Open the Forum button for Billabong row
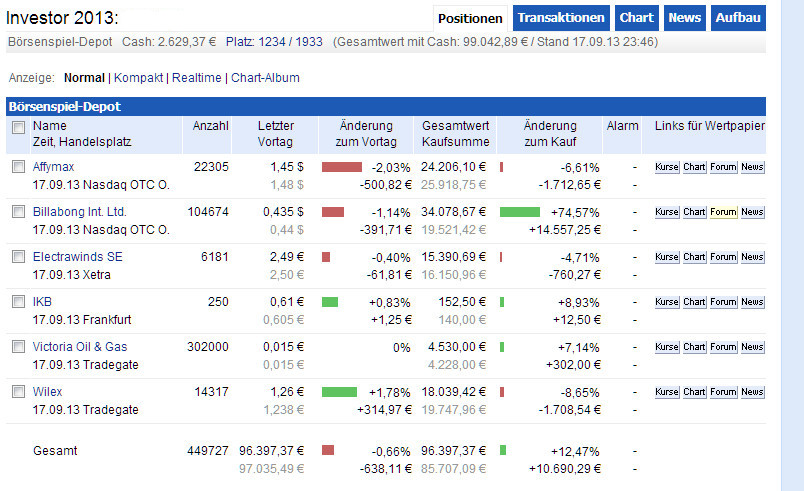804x491 pixels. click(723, 212)
